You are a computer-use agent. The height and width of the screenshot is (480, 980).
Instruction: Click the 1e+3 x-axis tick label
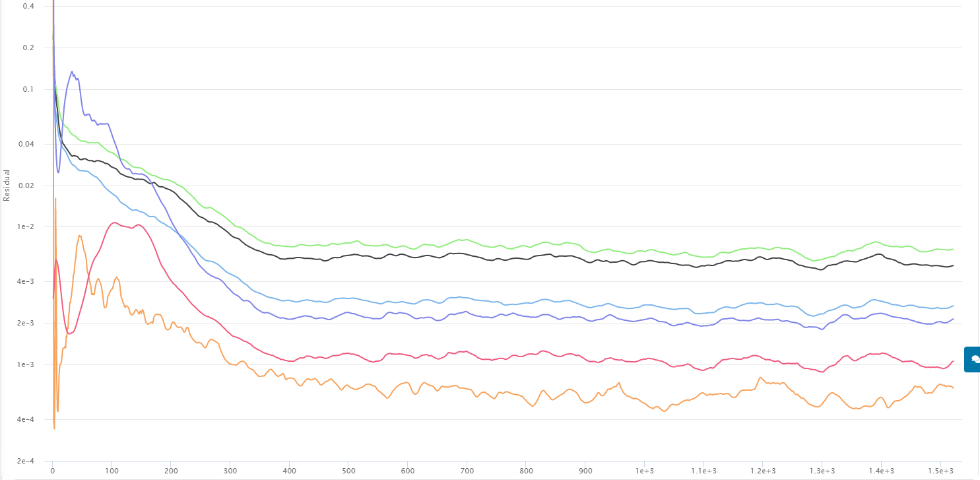coord(644,471)
